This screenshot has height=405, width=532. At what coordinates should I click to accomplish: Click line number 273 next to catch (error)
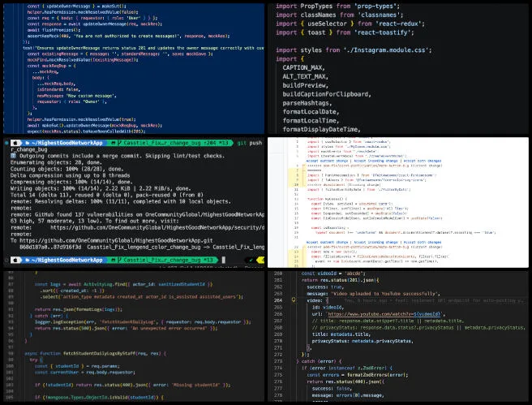point(278,361)
